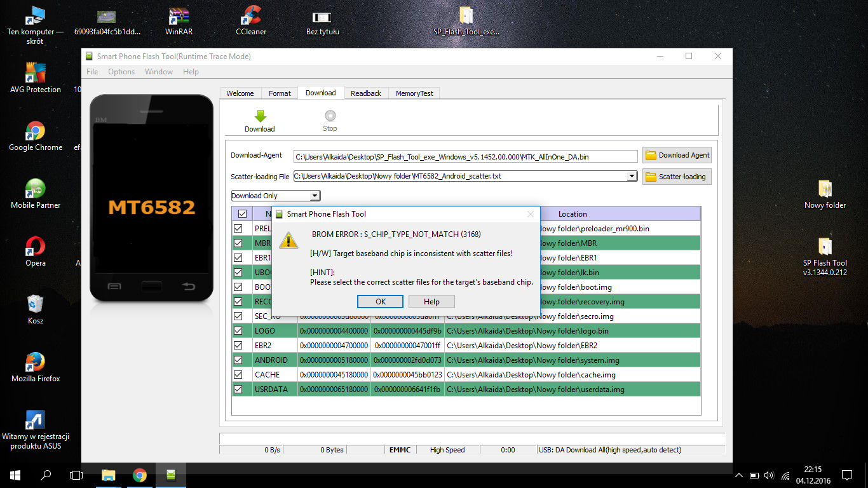Click OK in the BROM error dialog
Screen dimensions: 868x488
[381, 302]
